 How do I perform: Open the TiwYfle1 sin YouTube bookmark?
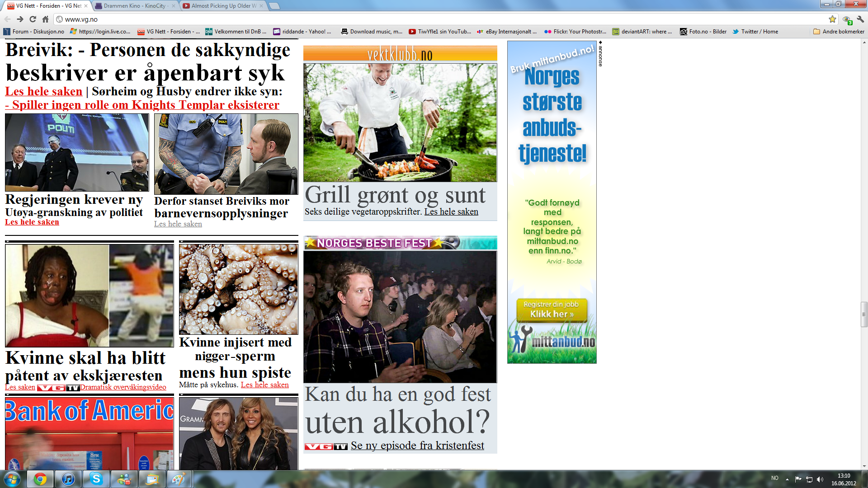440,32
